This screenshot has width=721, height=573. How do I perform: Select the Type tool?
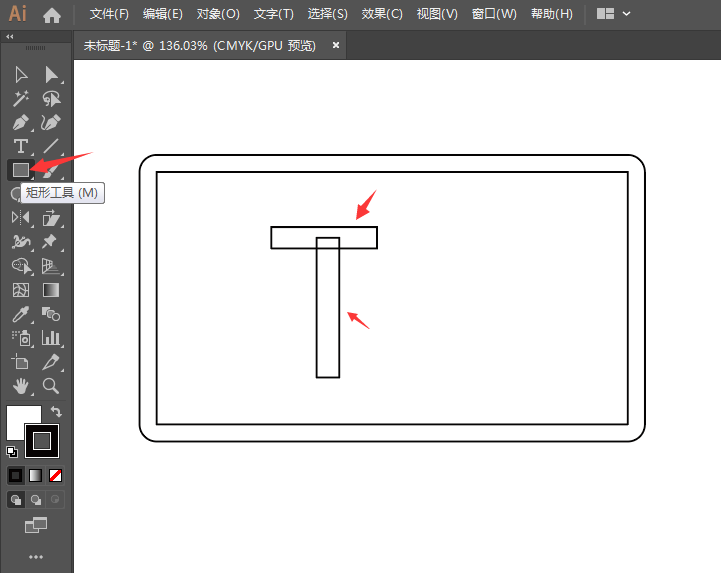21,146
